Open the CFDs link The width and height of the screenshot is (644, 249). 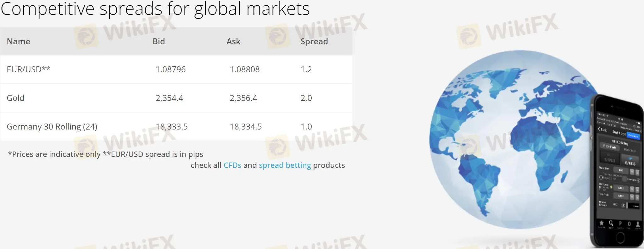[232, 165]
